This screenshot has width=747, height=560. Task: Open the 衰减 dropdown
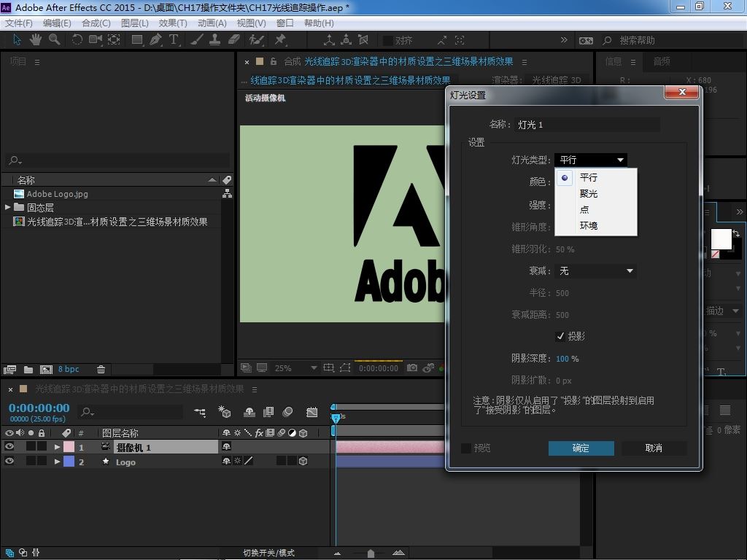pos(596,271)
